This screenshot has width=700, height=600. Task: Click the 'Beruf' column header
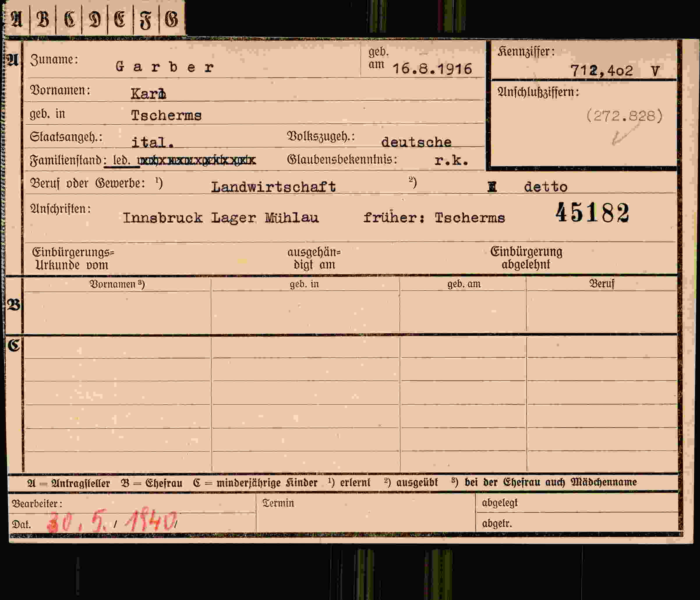[x=602, y=284]
